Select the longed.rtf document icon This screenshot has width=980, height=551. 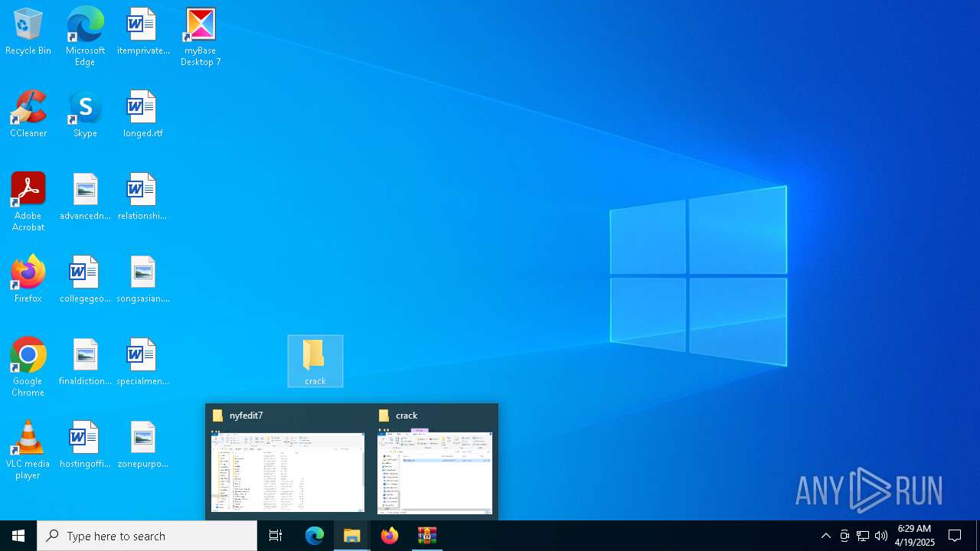click(142, 115)
